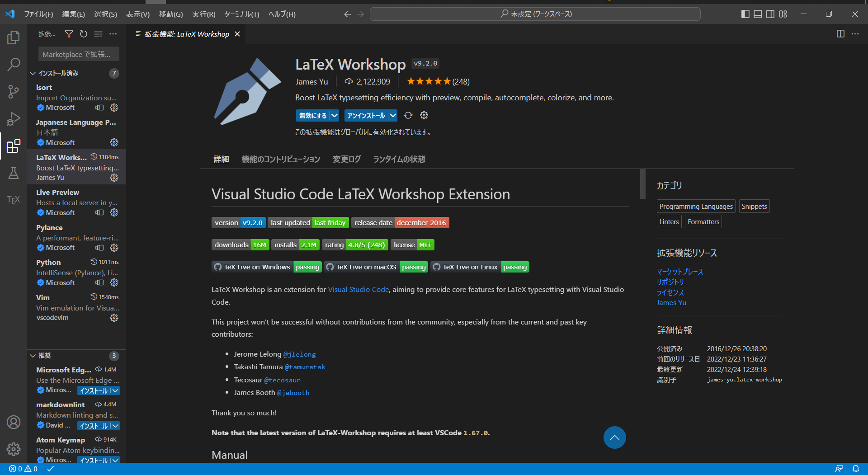Toggle the bottom panel layout button

point(758,14)
